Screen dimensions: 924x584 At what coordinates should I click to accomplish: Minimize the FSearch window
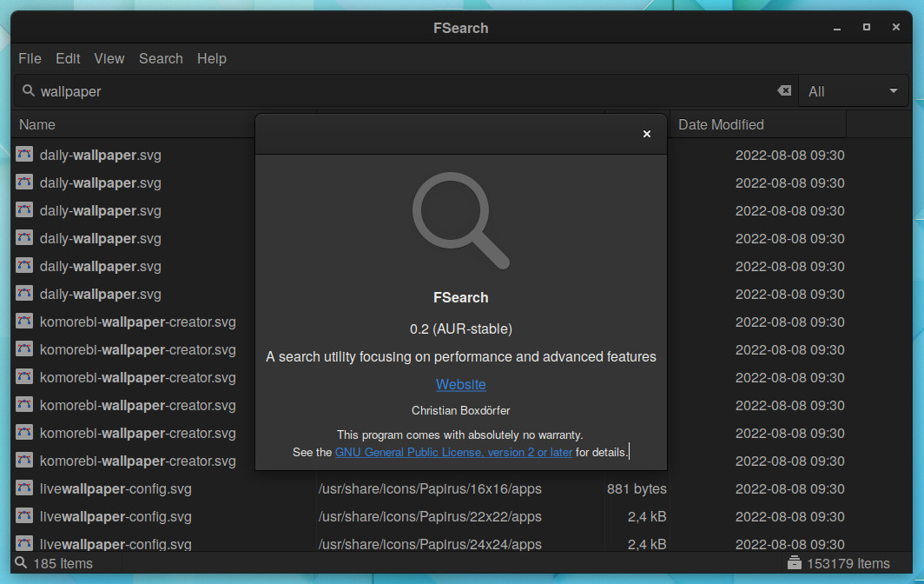pos(837,28)
